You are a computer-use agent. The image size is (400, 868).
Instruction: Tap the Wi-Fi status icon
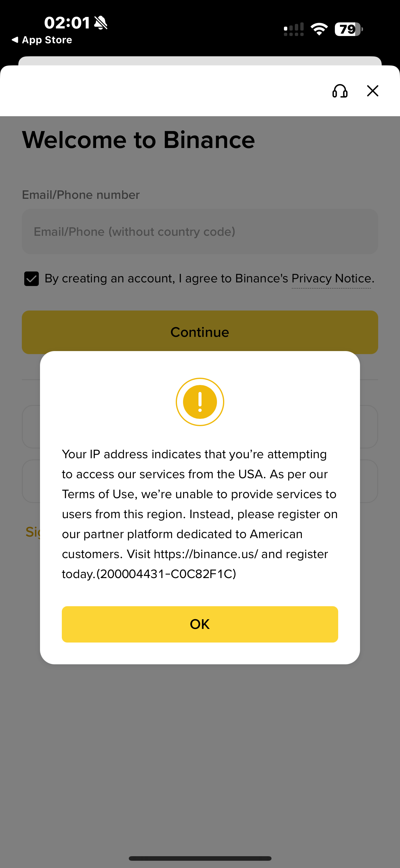[319, 29]
